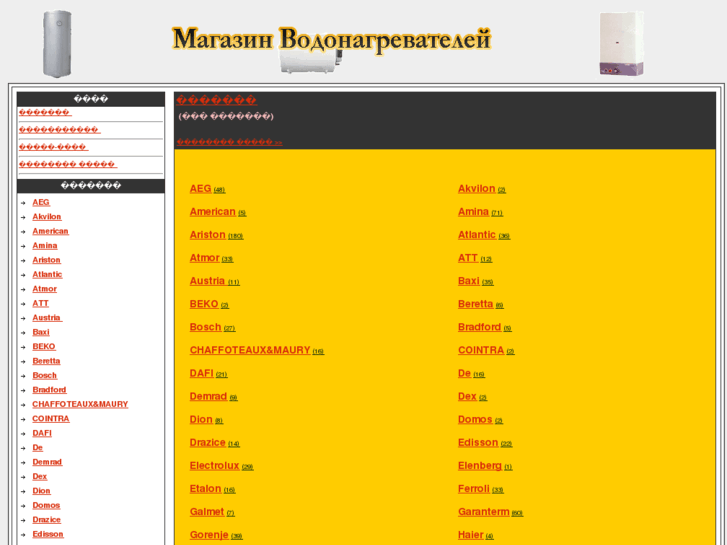Open Bosch (27) link in yellow panel
This screenshot has height=545, width=727.
point(212,327)
